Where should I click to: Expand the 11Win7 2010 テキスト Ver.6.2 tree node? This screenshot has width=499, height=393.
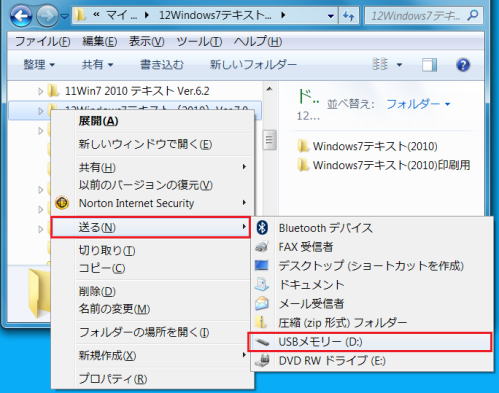(x=40, y=91)
